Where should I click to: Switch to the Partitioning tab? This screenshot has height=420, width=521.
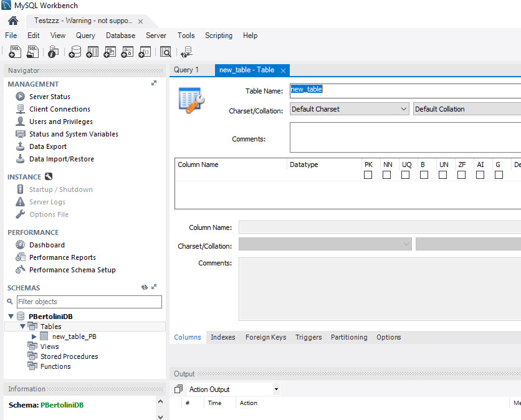349,337
